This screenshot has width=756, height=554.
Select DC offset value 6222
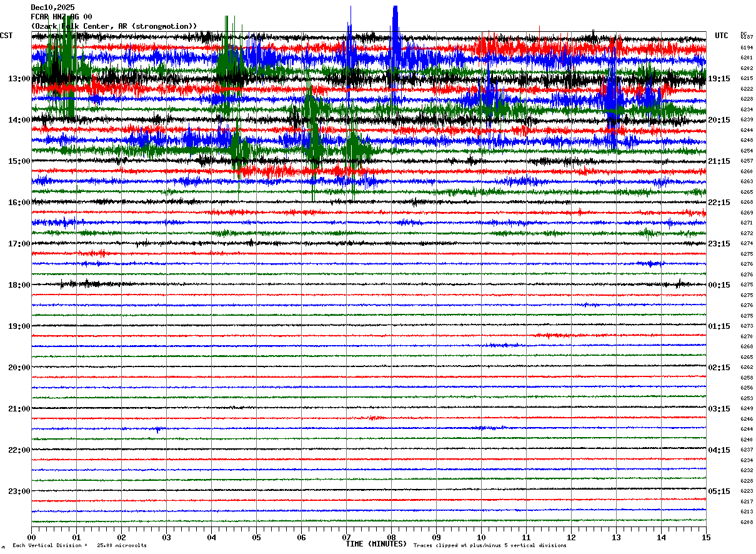747,89
